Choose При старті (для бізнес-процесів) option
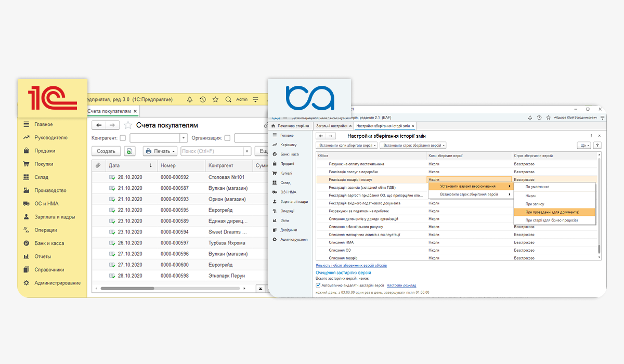 tap(554, 220)
